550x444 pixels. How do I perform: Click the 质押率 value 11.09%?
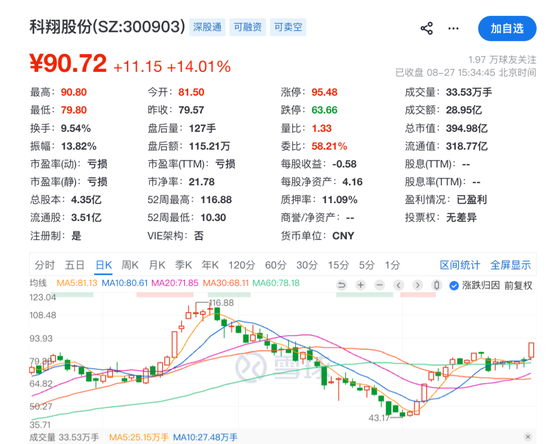340,200
